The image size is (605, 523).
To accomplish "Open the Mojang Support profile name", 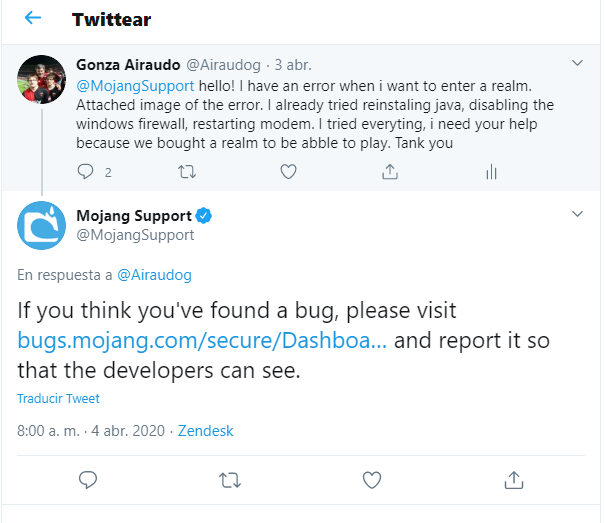I will coord(134,215).
